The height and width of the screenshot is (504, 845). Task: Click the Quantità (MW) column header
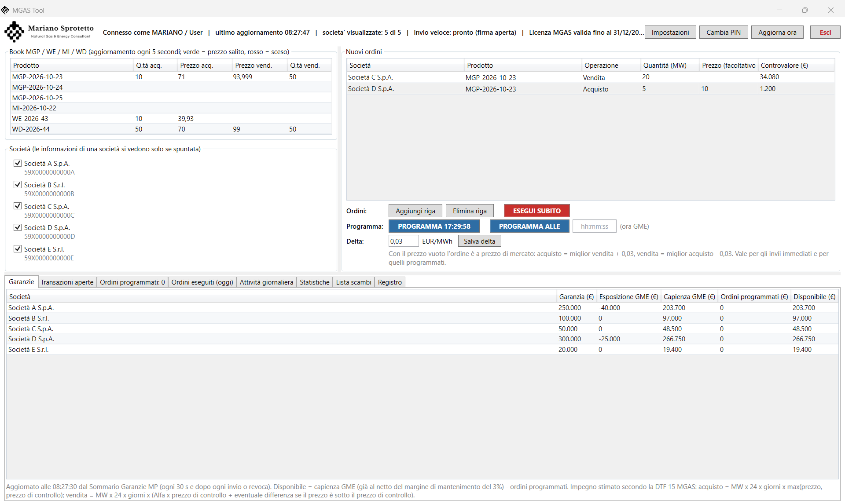[669, 65]
